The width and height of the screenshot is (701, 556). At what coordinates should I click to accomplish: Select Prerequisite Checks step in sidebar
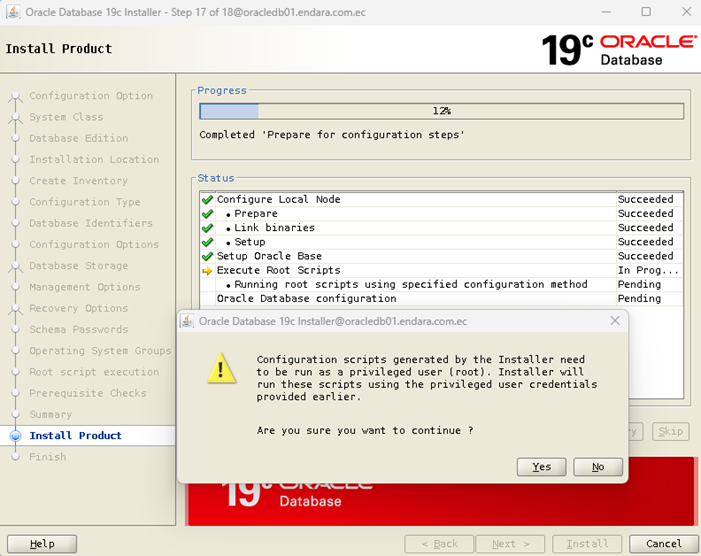pyautogui.click(x=88, y=393)
